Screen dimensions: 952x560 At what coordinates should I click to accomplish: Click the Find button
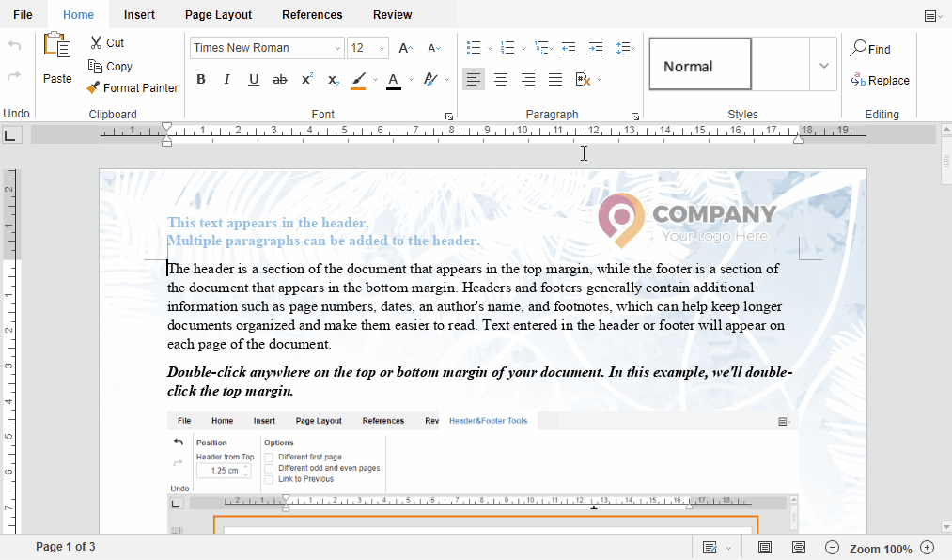pos(870,49)
